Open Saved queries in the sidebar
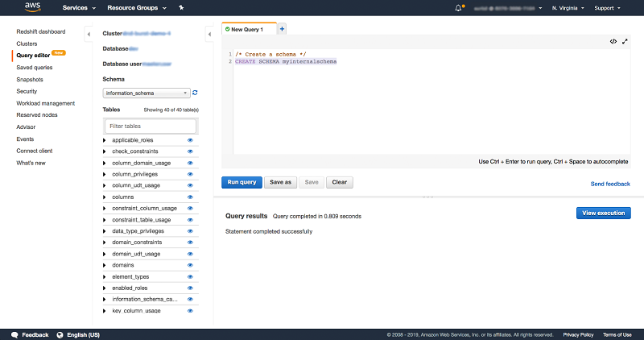 point(35,67)
